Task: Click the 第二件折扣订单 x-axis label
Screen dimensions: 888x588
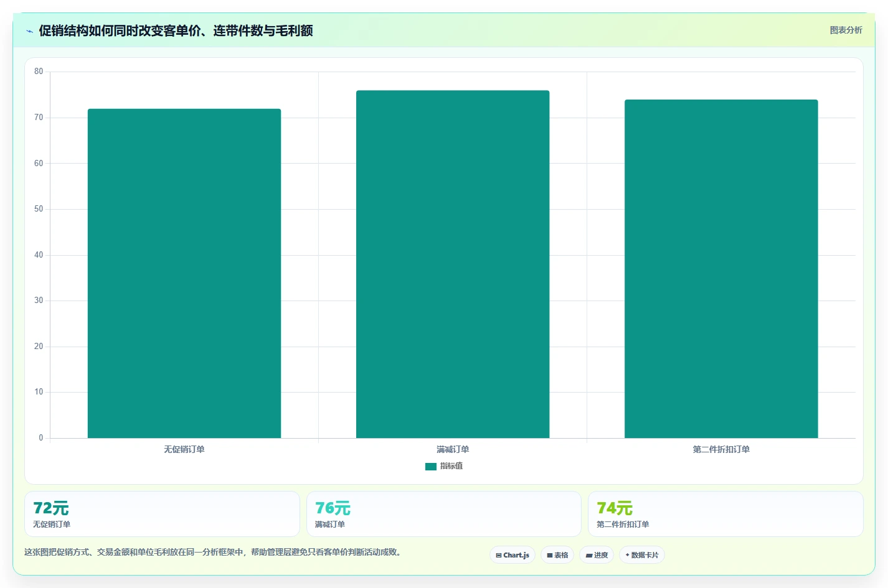Action: click(721, 449)
